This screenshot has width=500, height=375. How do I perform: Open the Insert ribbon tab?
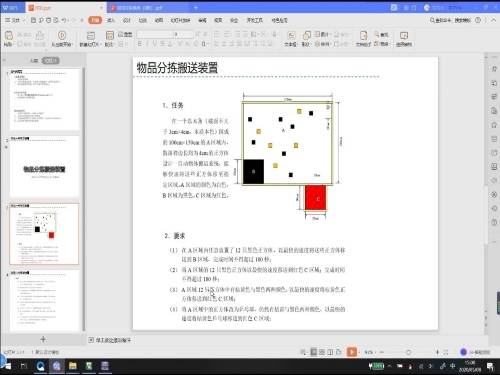pyautogui.click(x=111, y=20)
